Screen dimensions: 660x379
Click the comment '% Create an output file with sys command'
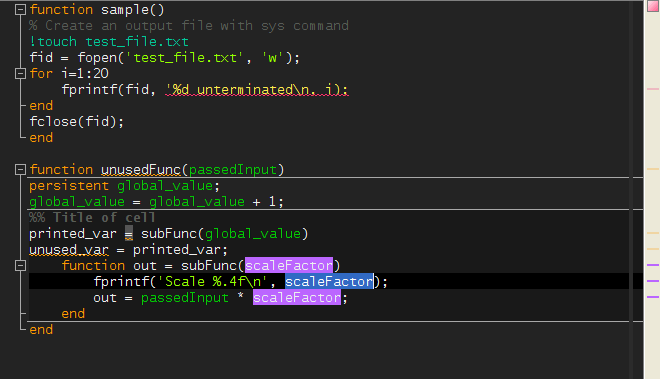click(x=189, y=26)
